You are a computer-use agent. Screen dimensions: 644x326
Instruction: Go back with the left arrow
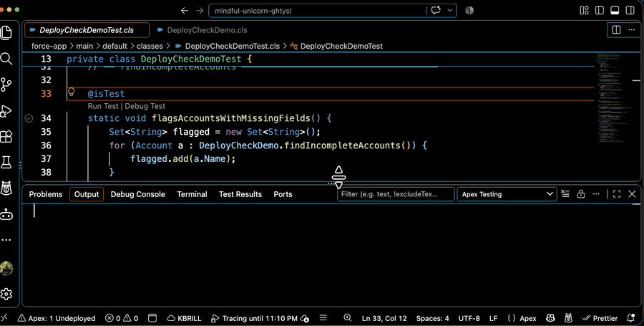tap(185, 11)
